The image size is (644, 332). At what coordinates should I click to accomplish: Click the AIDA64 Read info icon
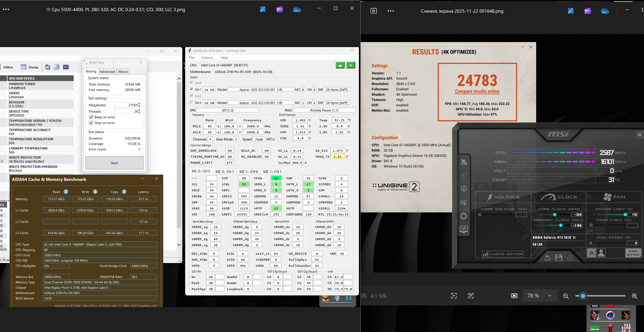[x=66, y=192]
